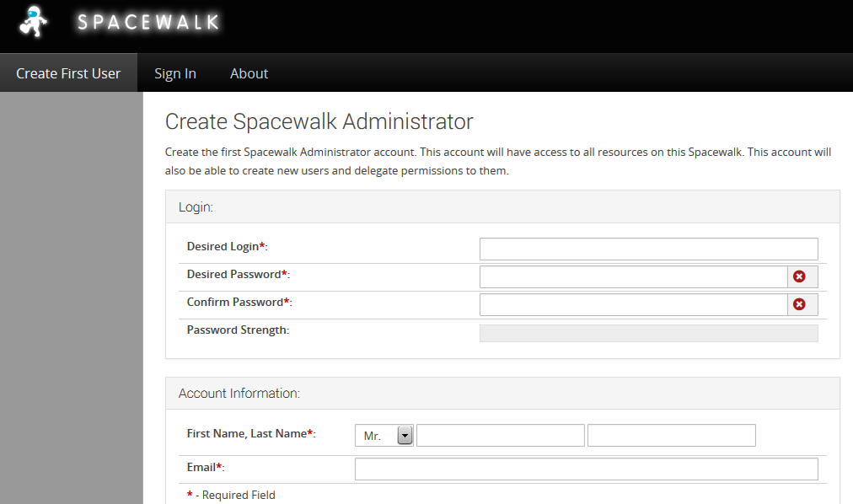Click the Password Strength meter bar

(x=648, y=333)
